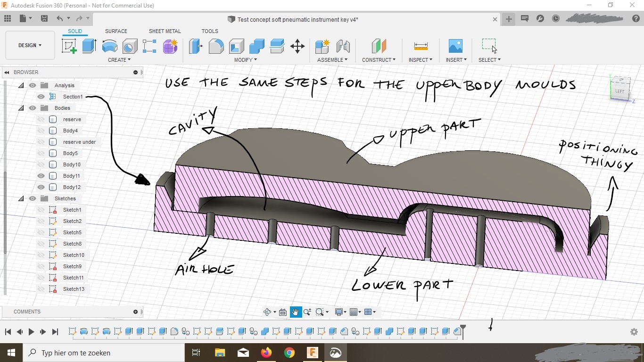Open the SELECT menu
This screenshot has width=644, height=362.
(489, 60)
